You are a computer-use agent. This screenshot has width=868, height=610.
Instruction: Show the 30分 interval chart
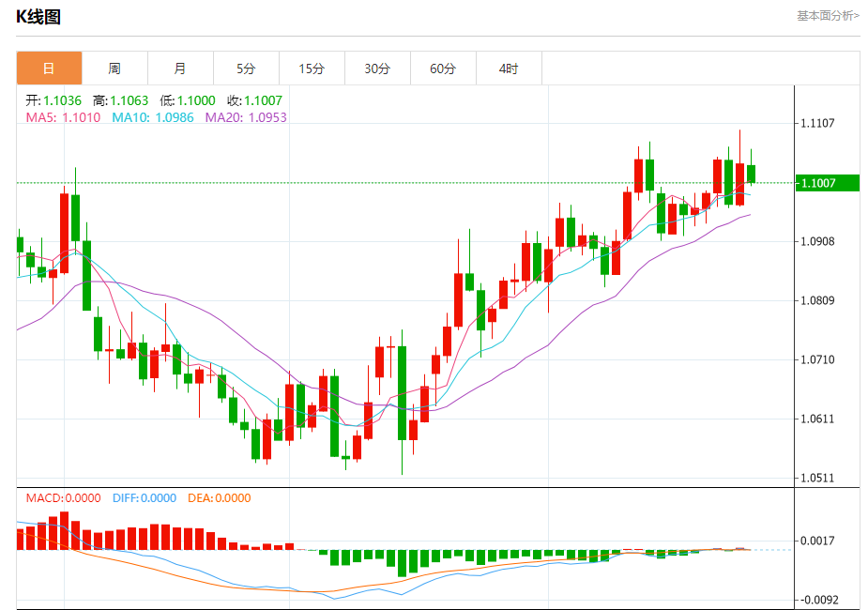click(377, 69)
